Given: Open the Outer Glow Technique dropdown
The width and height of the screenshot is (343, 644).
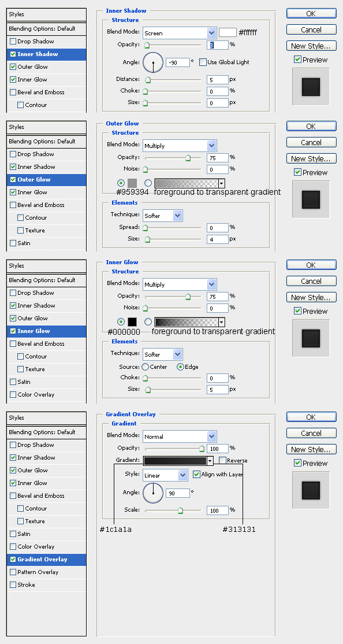Looking at the screenshot, I should [x=163, y=216].
